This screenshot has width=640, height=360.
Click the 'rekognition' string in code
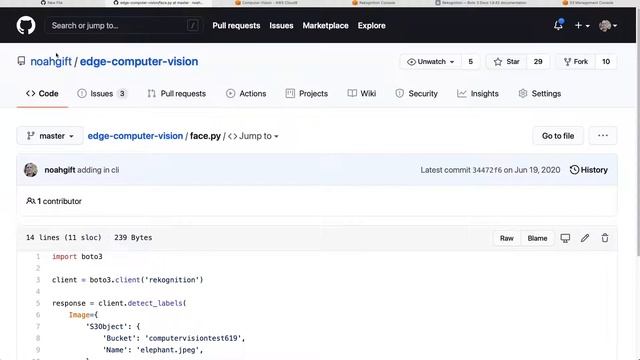172,280
